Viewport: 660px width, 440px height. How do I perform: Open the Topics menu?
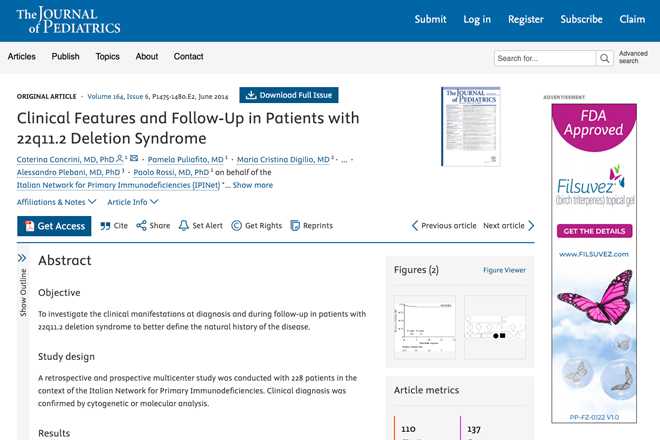[107, 56]
